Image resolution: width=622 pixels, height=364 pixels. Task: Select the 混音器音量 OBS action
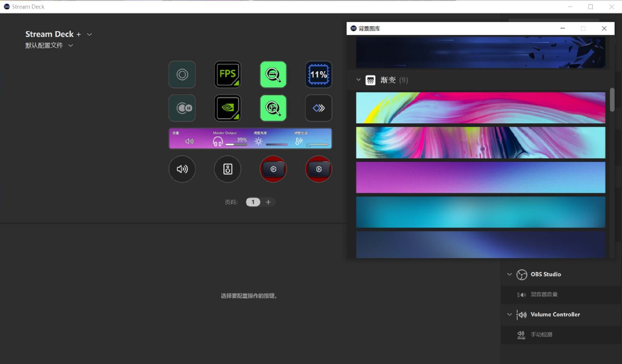tap(544, 294)
